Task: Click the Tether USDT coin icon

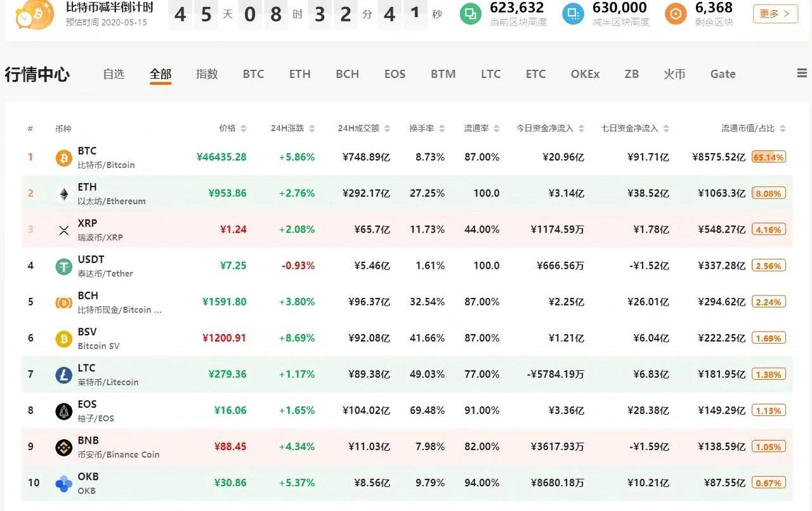Action: (63, 266)
